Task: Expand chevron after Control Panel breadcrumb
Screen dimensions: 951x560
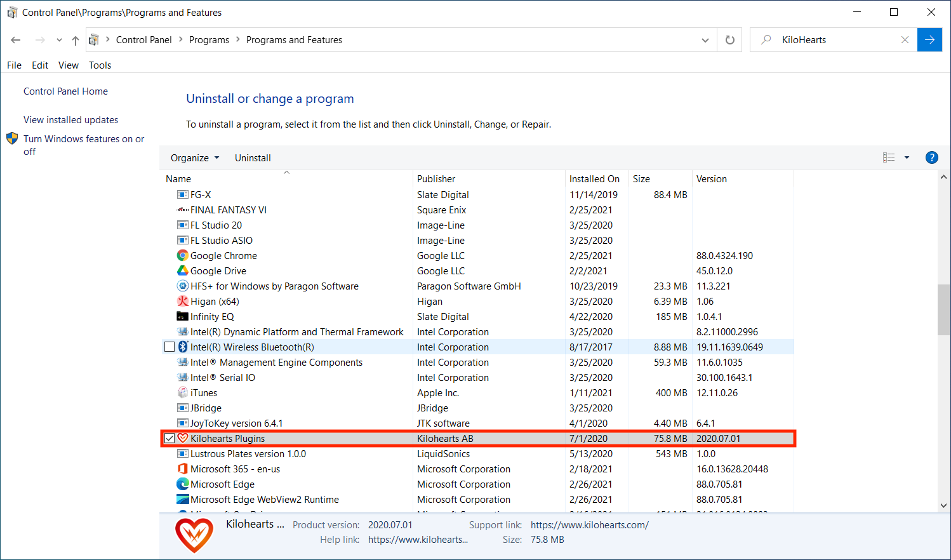Action: 181,39
